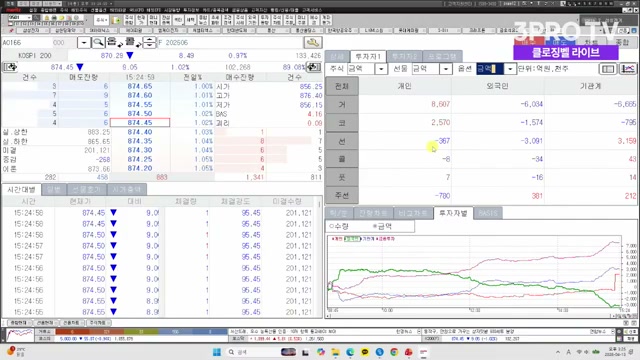Image resolution: width=640 pixels, height=360 pixels.
Task: Click the magnifier search icon beside the code field
Action: (x=98, y=42)
